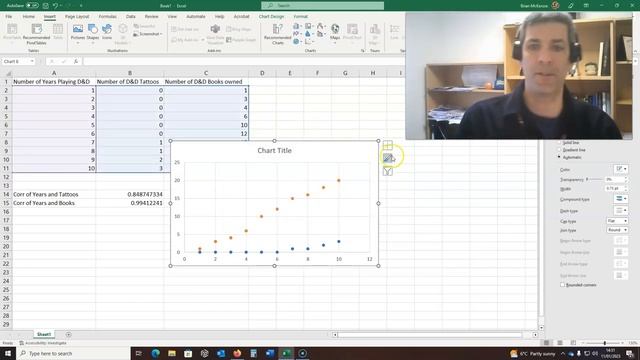This screenshot has height=360, width=640.
Task: Switch to the Formulas ribbon tab
Action: tap(107, 17)
